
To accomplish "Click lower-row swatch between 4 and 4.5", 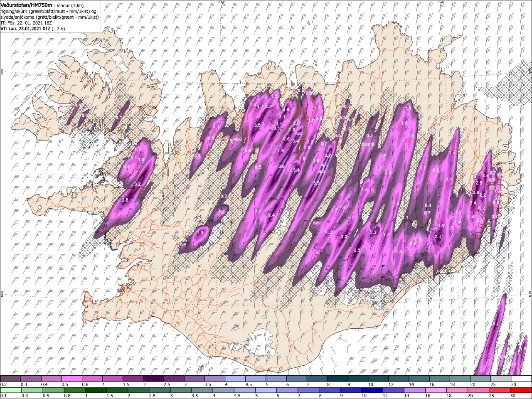I will 223,390.
